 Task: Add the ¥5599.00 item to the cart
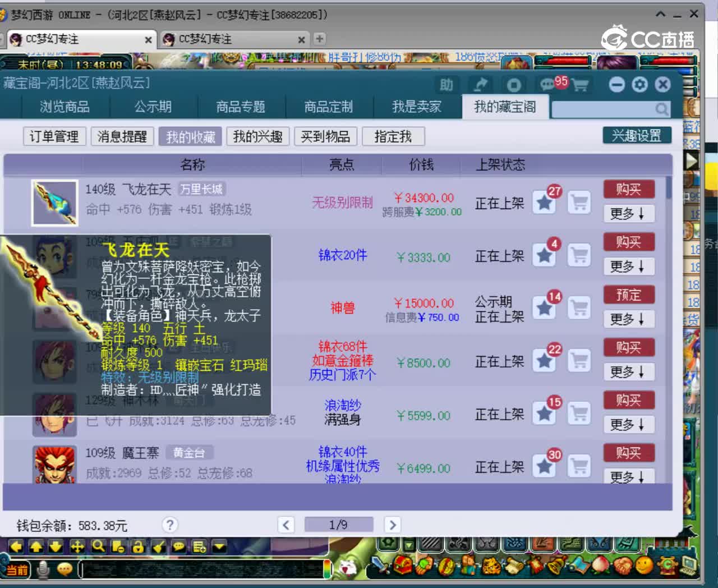click(x=579, y=413)
